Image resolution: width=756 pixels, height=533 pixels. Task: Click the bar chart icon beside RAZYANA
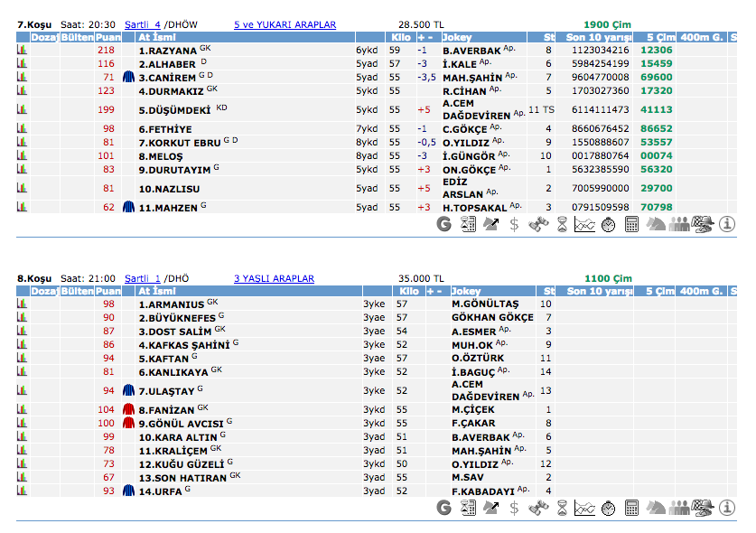pos(22,51)
